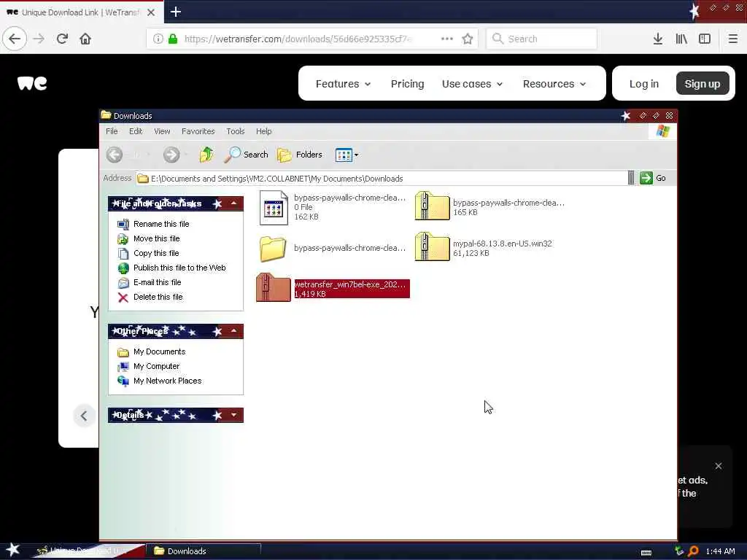Reload the WeTransfer page
This screenshot has height=560, width=747.
pyautogui.click(x=62, y=39)
